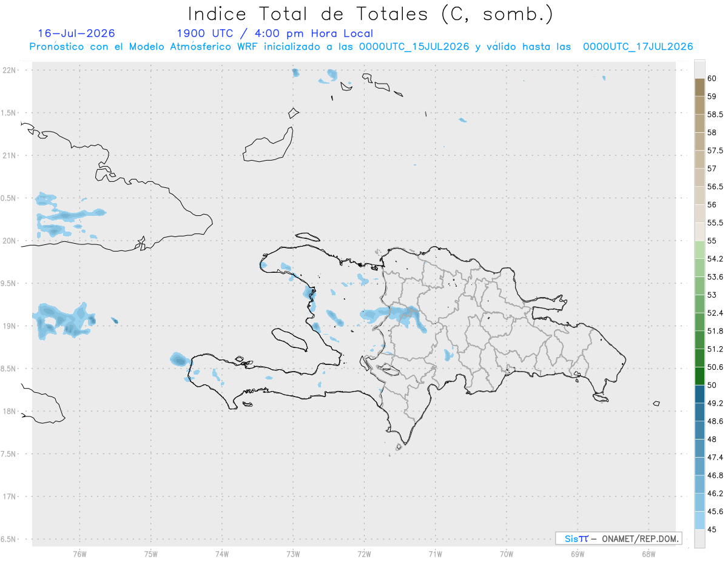The width and height of the screenshot is (728, 562).
Task: Click the colorbar value 45.6
Action: 715,512
